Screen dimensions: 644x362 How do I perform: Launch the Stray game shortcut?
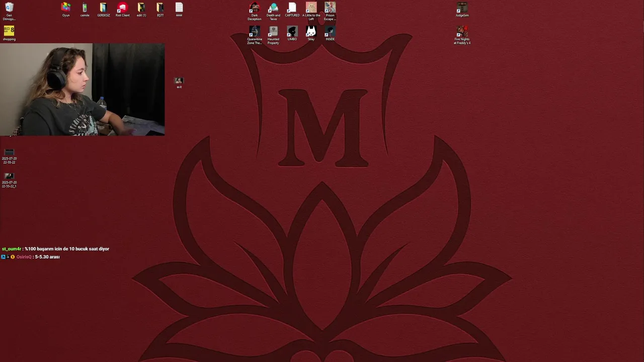point(311,33)
